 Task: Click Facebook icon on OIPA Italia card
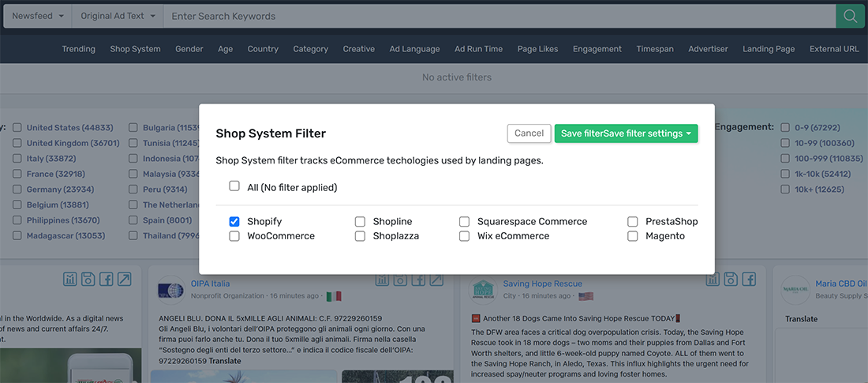418,279
